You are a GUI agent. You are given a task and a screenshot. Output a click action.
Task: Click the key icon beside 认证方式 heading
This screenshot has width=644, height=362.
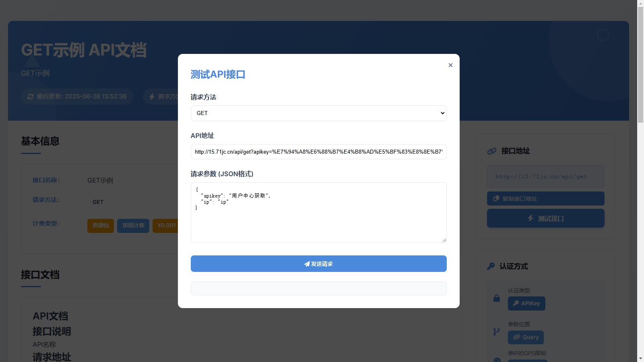(x=490, y=266)
